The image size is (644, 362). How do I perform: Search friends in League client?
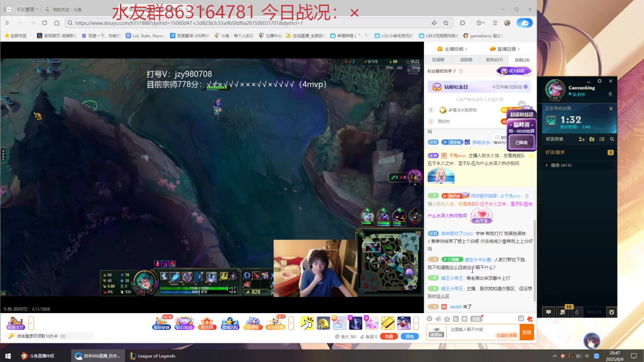coord(612,139)
